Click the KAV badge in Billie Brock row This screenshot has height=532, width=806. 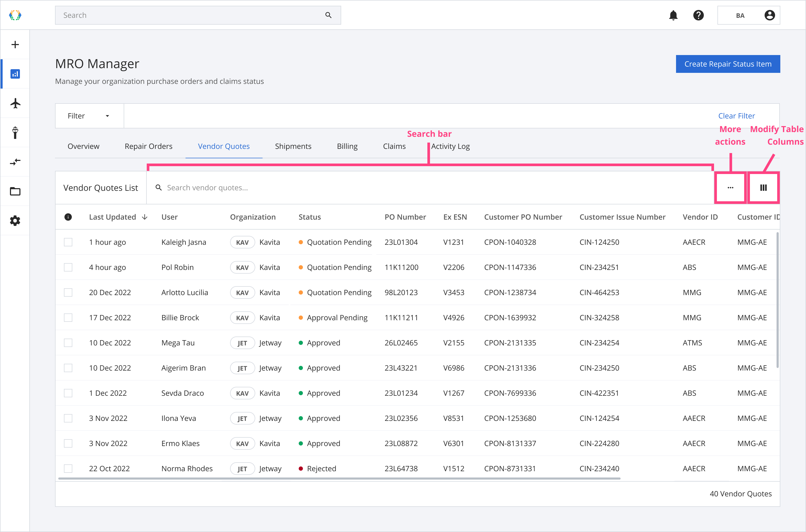pyautogui.click(x=242, y=318)
